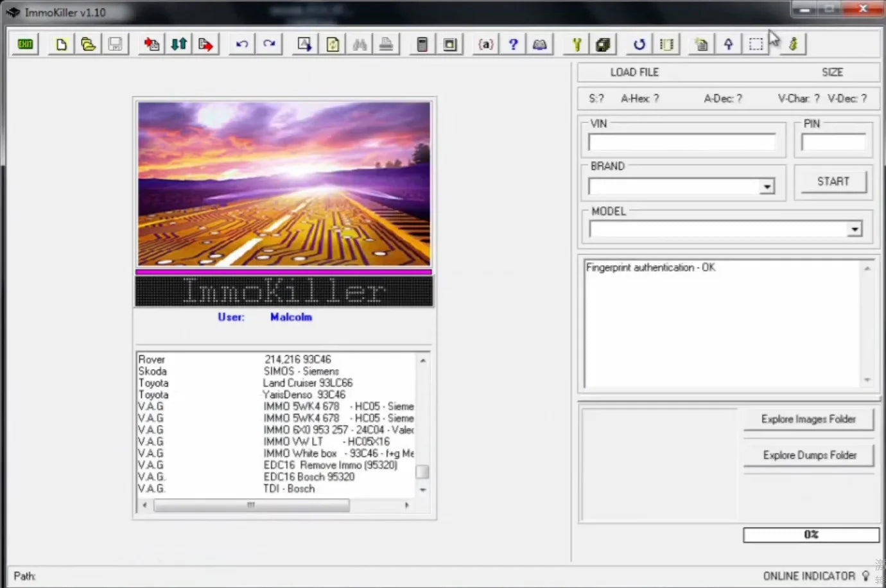Open the help question mark icon
The image size is (886, 588).
(512, 44)
